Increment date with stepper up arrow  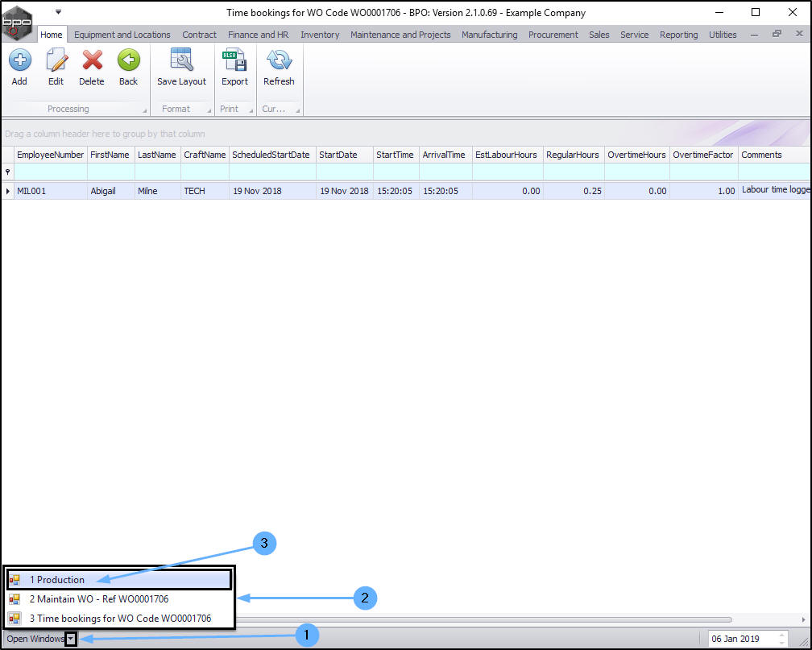coord(782,635)
